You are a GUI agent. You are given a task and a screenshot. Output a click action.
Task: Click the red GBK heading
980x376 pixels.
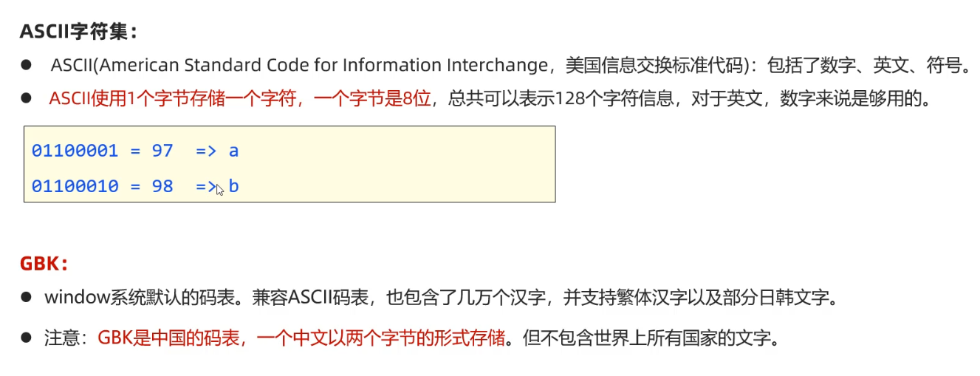(44, 263)
